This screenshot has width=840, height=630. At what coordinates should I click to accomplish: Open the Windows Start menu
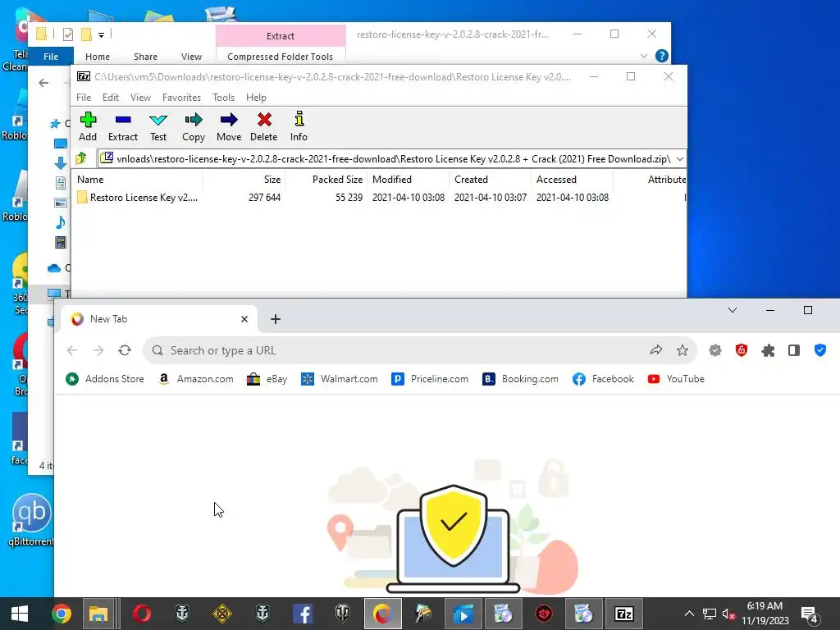point(20,614)
